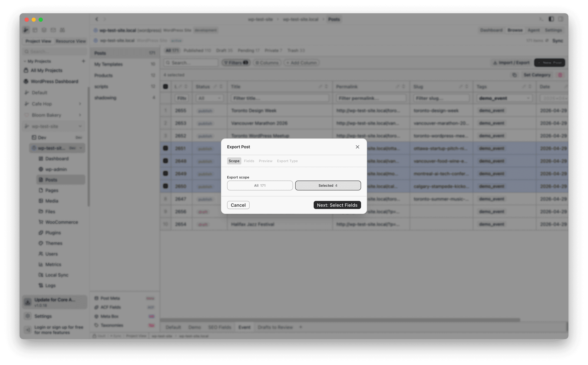This screenshot has height=365, width=588.
Task: Uncheck the row 2648 checkbox
Action: coord(165,161)
